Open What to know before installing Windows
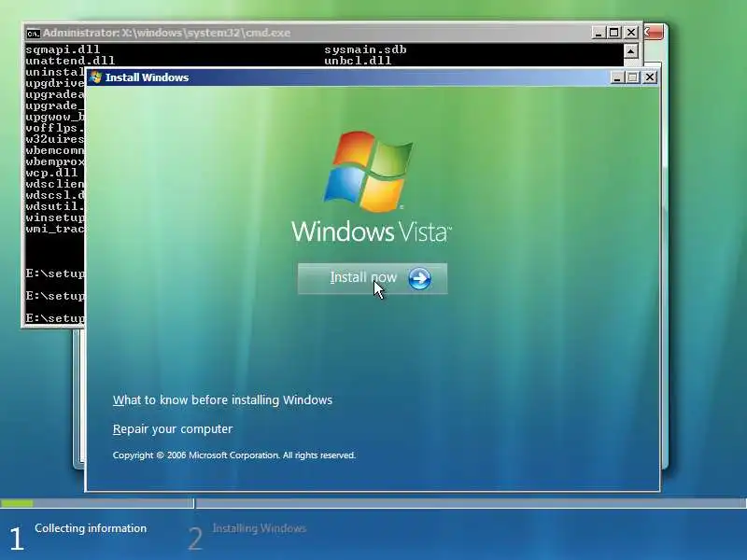 click(222, 399)
